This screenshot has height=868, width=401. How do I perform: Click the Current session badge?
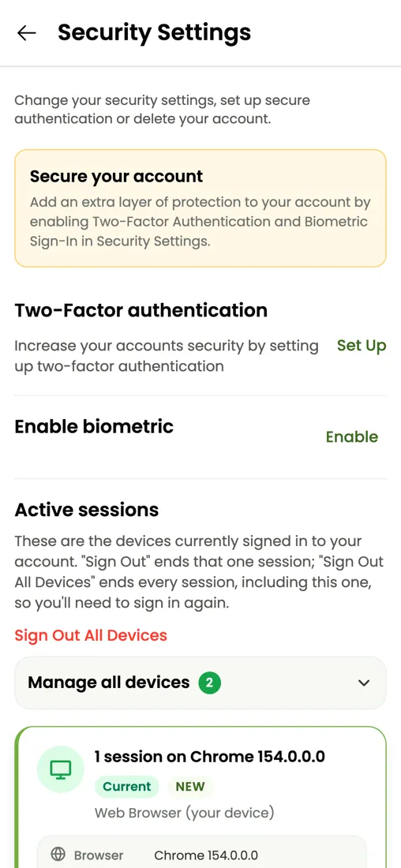click(x=127, y=786)
